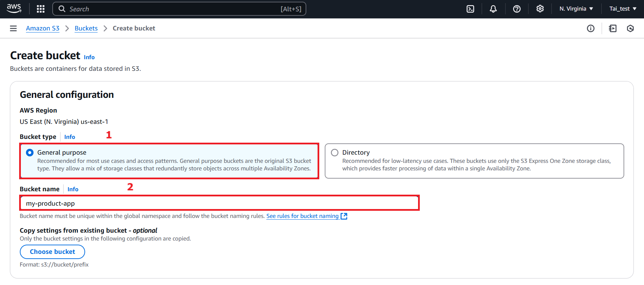Go to the Amazon S3 breadcrumb
Image resolution: width=644 pixels, height=285 pixels.
(x=43, y=28)
